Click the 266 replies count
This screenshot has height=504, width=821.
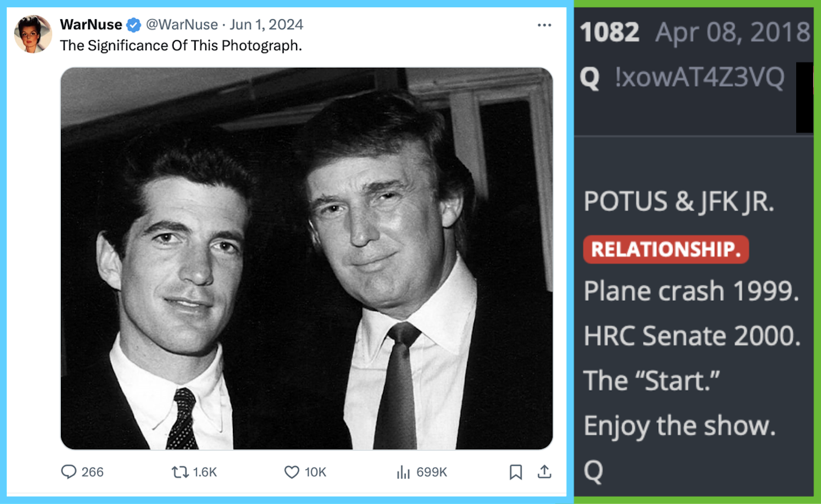92,472
